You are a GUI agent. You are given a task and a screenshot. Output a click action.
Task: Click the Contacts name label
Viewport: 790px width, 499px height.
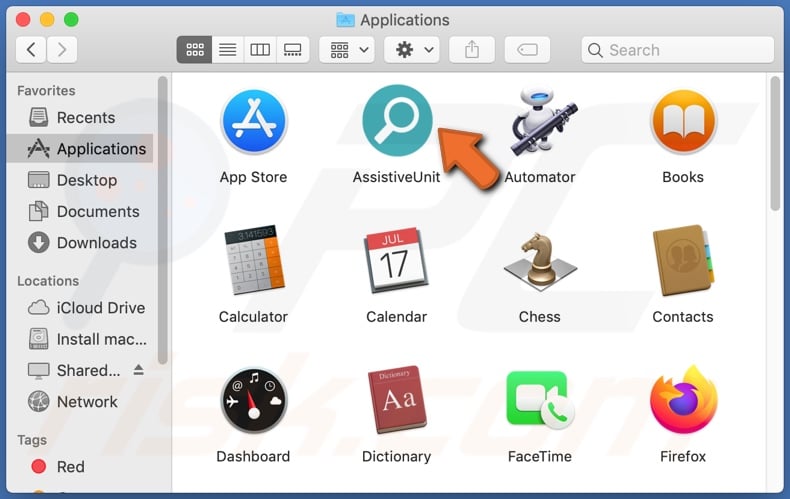(x=683, y=317)
